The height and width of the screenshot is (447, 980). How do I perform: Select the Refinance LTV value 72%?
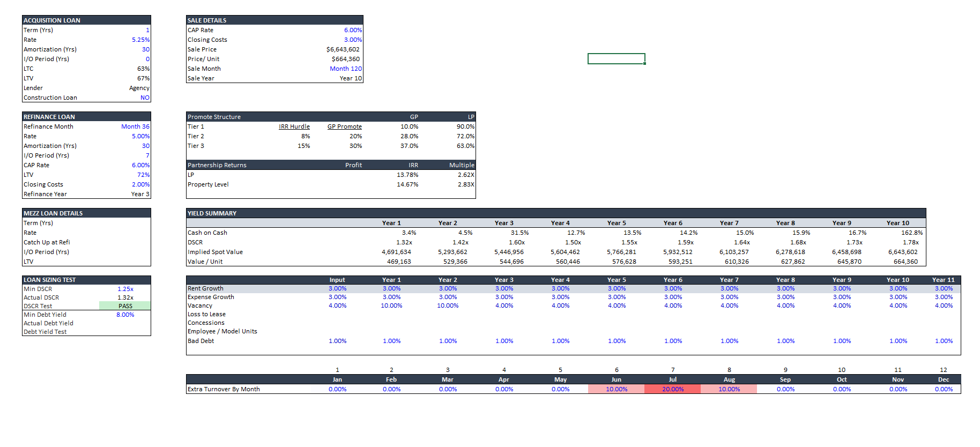(144, 175)
